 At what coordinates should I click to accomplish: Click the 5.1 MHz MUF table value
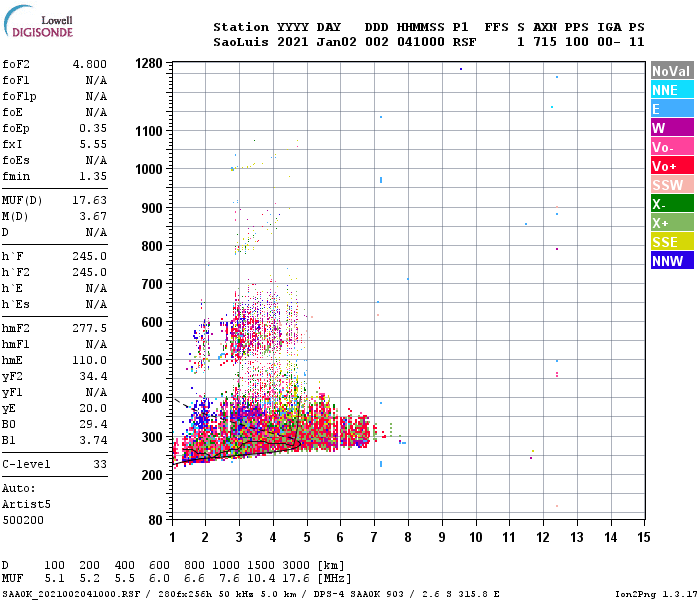pos(54,579)
